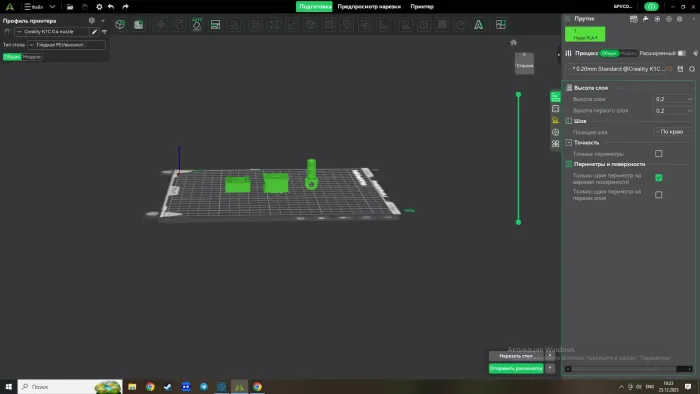The image size is (700, 394).
Task: Click the undo arrow in the title bar
Action: coord(111,7)
